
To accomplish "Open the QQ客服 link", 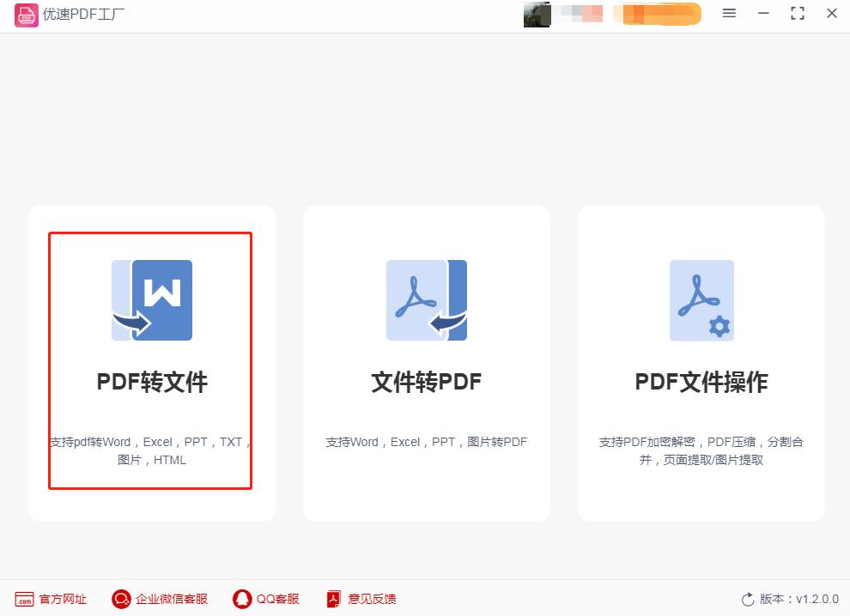I will pyautogui.click(x=277, y=599).
